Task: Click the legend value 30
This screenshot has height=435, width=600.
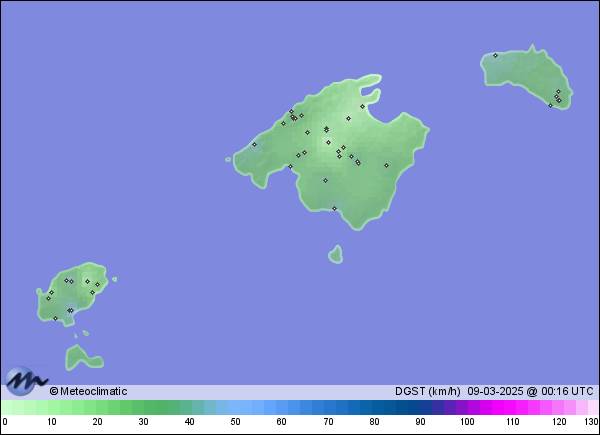Action: (143, 422)
